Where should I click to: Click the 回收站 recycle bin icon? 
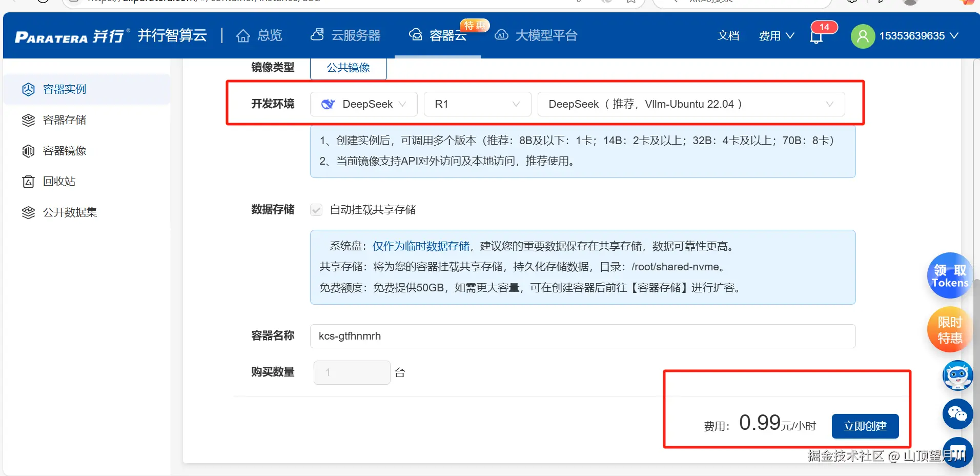click(29, 182)
